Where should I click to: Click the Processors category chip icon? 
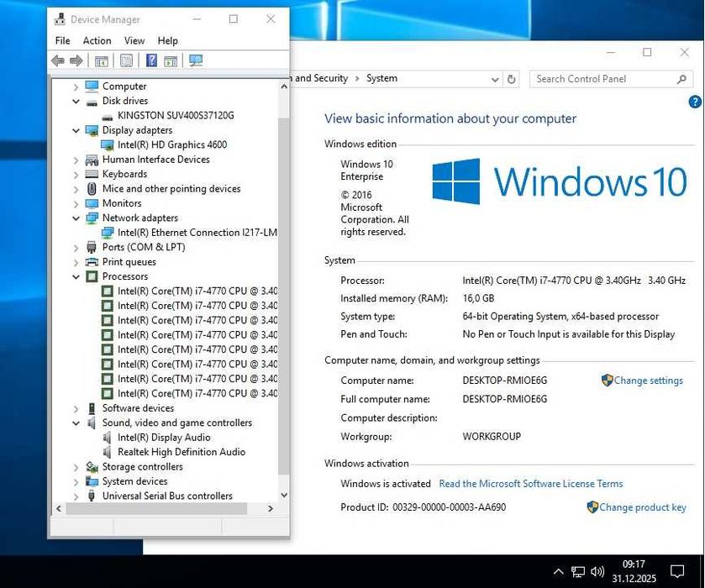(92, 276)
